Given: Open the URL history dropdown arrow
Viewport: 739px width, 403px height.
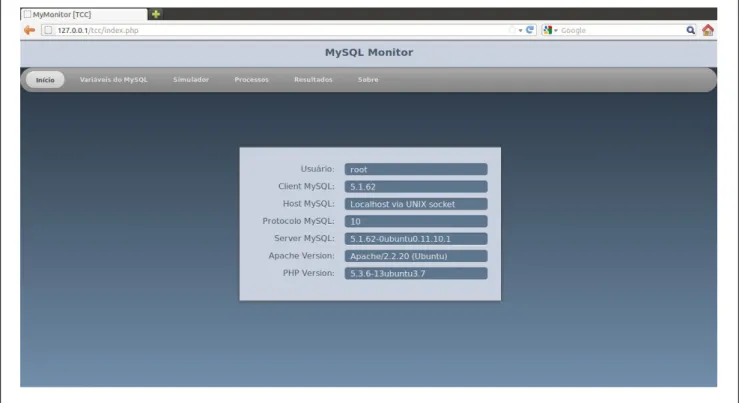Looking at the screenshot, I should tap(520, 31).
